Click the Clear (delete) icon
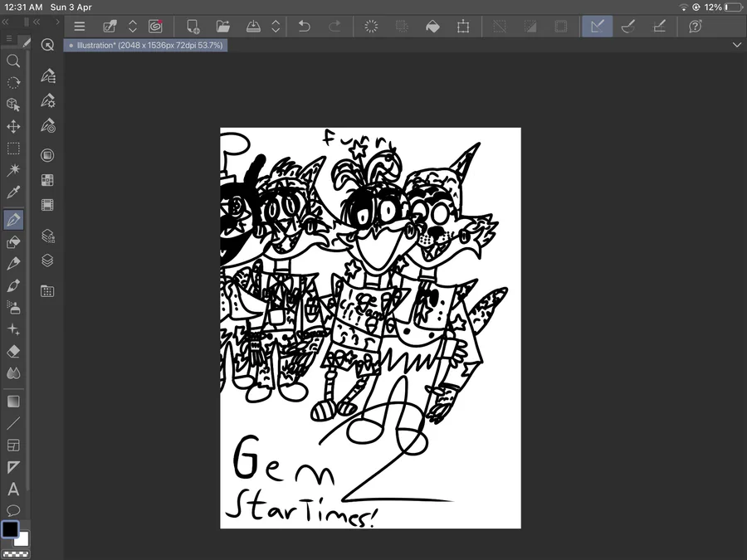 371,27
